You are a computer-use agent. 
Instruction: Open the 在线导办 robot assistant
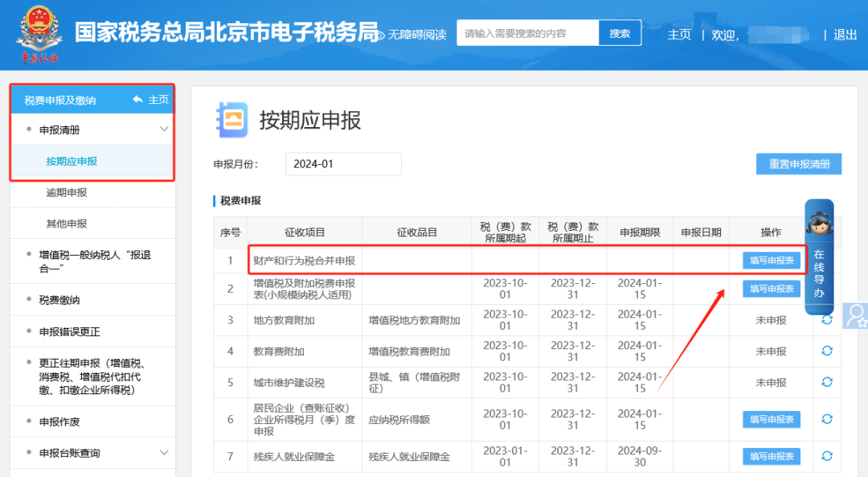(819, 257)
